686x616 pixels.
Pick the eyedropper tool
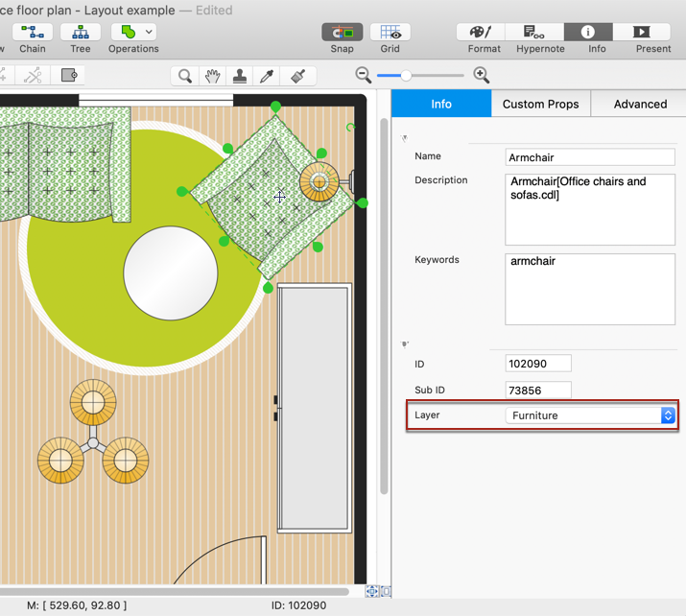(269, 76)
